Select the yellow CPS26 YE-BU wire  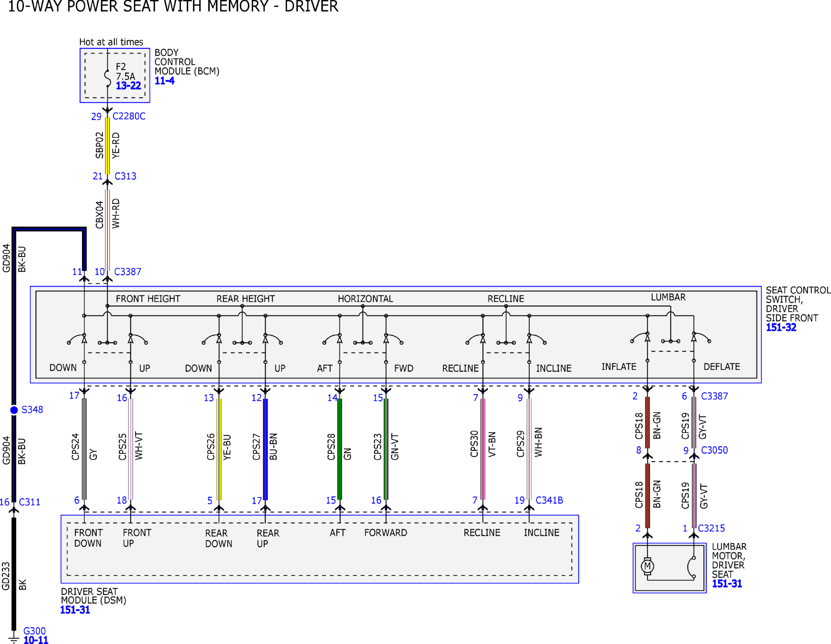click(219, 449)
